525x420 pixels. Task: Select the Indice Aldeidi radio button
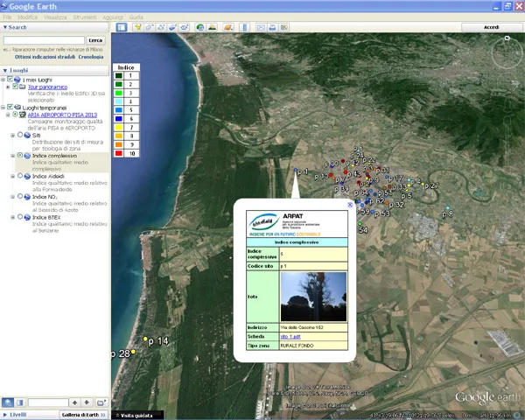pyautogui.click(x=20, y=176)
